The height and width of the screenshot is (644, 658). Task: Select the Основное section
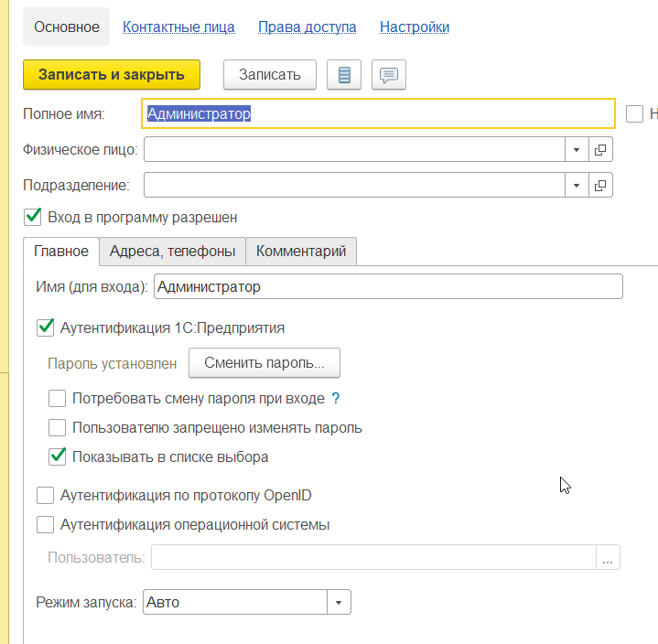point(66,27)
